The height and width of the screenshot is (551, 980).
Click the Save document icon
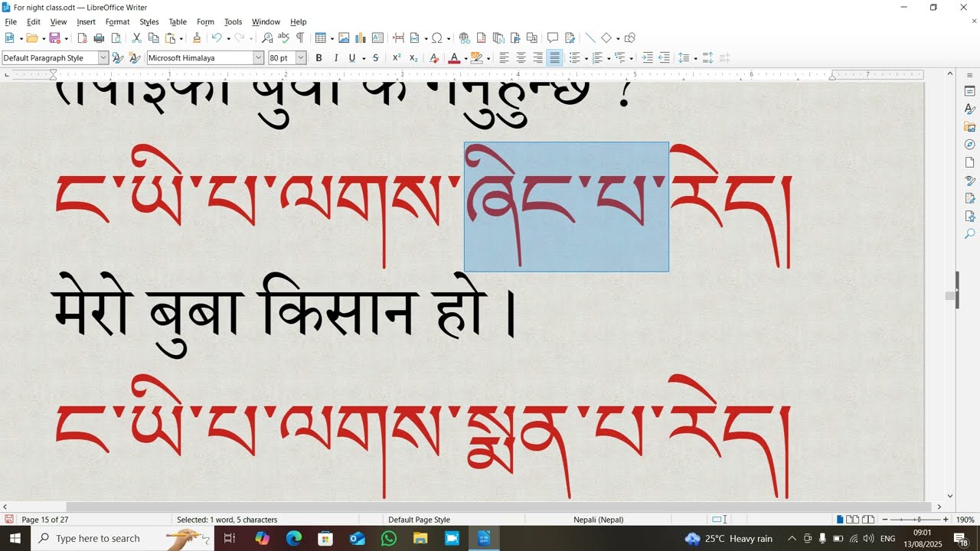click(x=54, y=38)
